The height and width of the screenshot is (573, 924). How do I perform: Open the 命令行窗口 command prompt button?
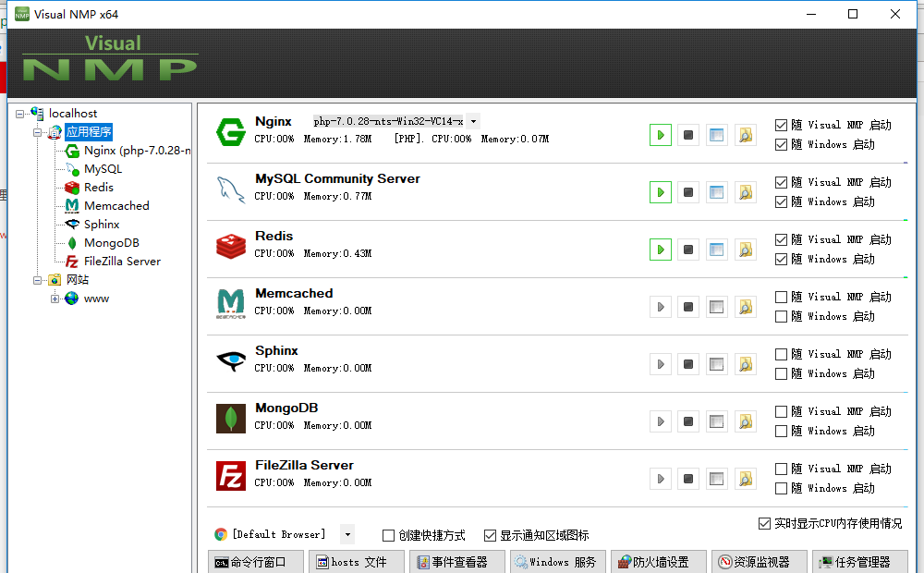pos(256,562)
